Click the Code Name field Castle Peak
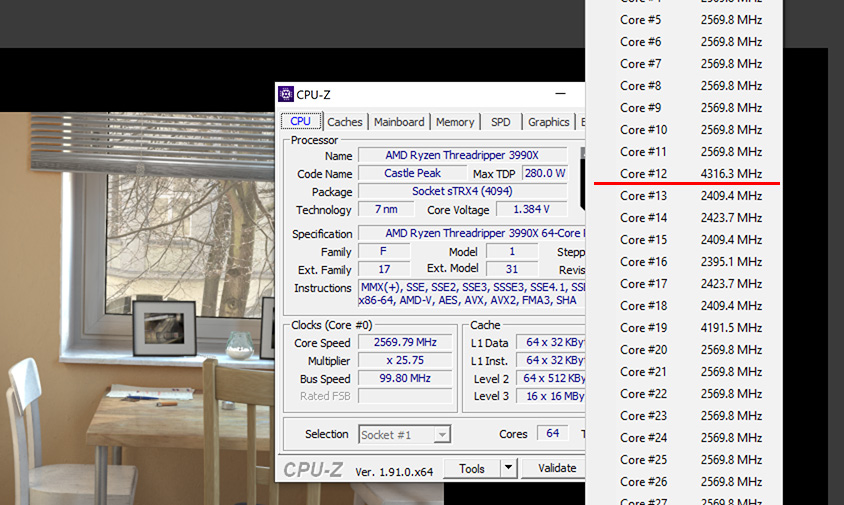 (x=412, y=173)
